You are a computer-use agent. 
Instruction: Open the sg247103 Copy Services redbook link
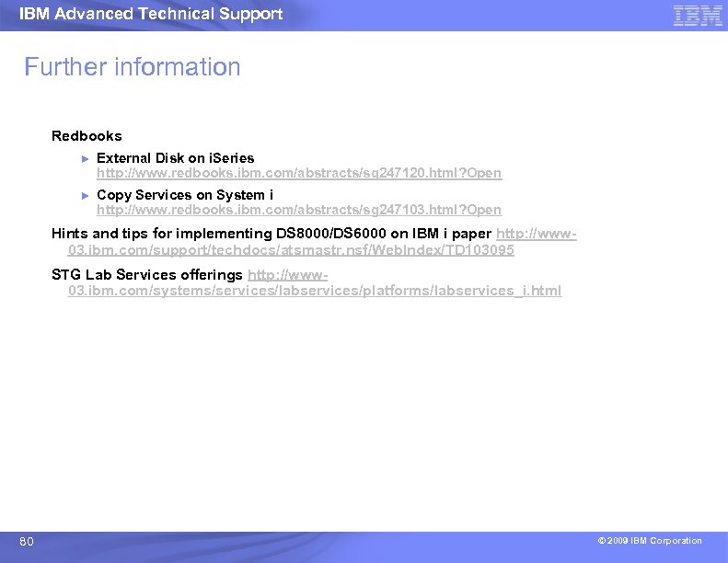click(299, 210)
